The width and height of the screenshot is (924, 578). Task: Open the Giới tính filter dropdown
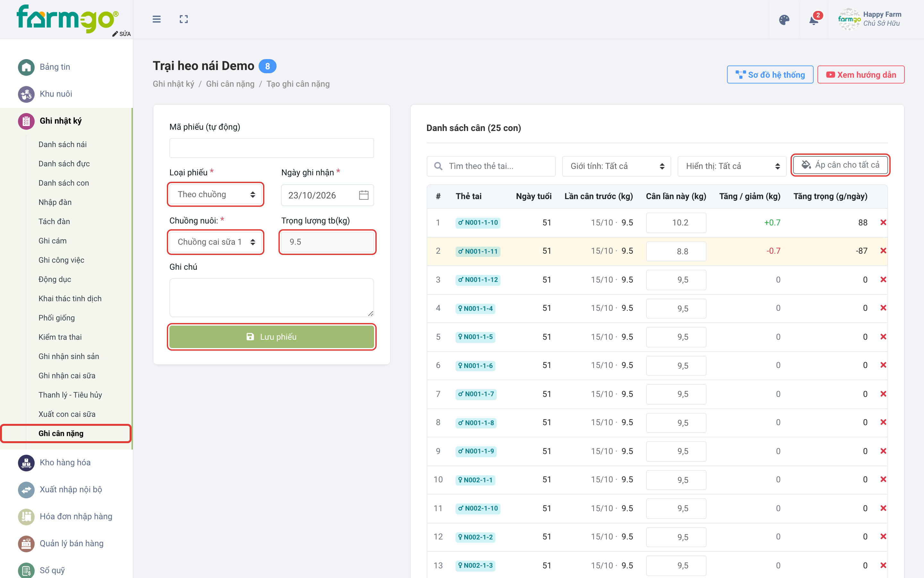616,166
